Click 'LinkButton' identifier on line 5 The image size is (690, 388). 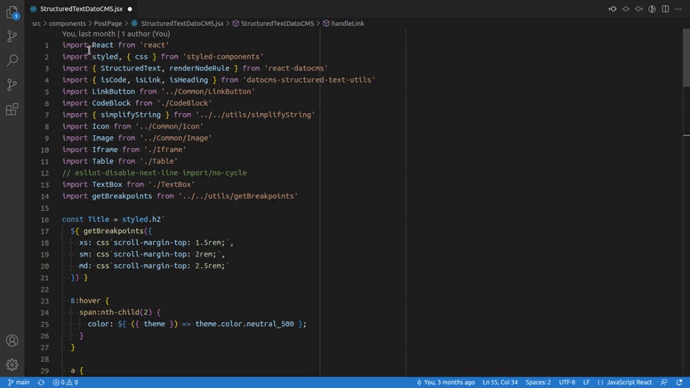coord(113,92)
